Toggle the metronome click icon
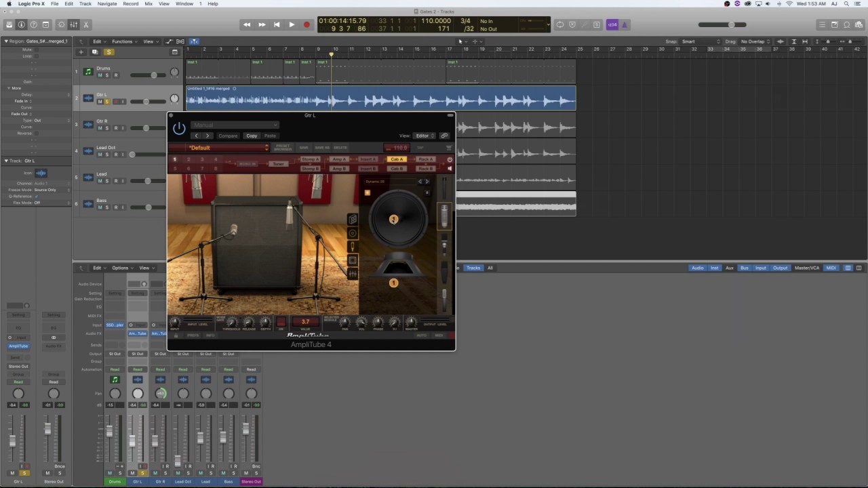This screenshot has height=488, width=868. coord(625,25)
